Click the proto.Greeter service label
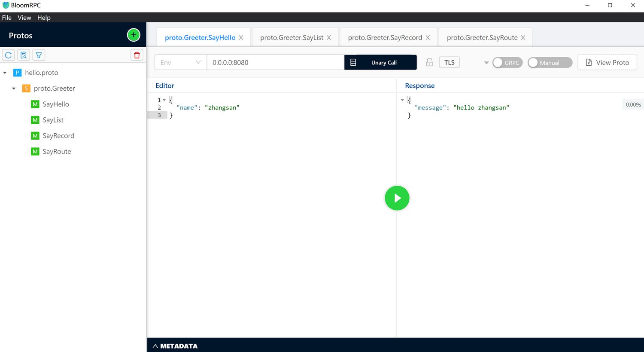 click(x=55, y=89)
